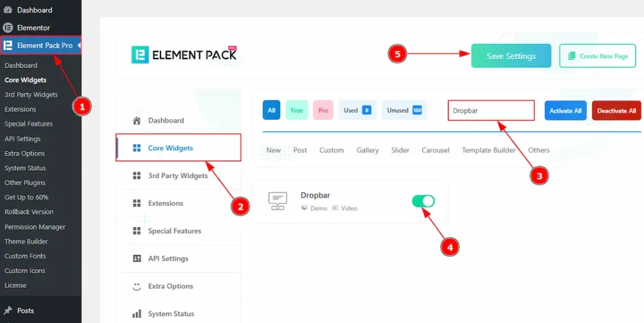644x323 pixels.
Task: Open Permission Manager submenu item
Action: pyautogui.click(x=35, y=227)
